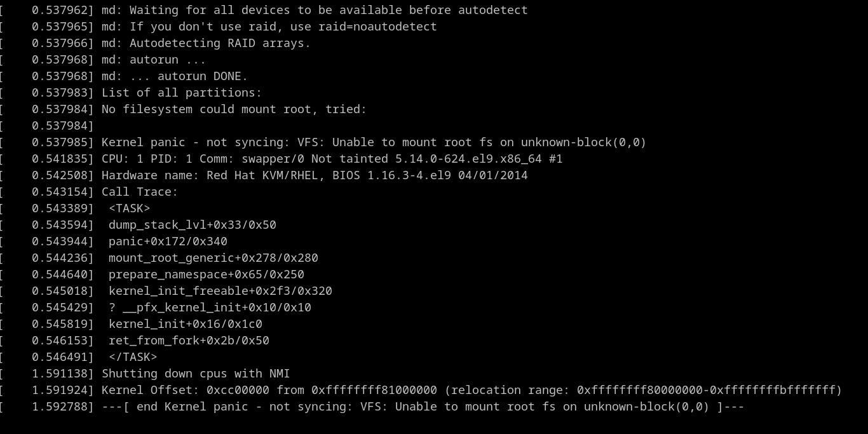Screen dimensions: 868x434
Task: Click the closing "</TASK>" marker
Action: point(133,357)
